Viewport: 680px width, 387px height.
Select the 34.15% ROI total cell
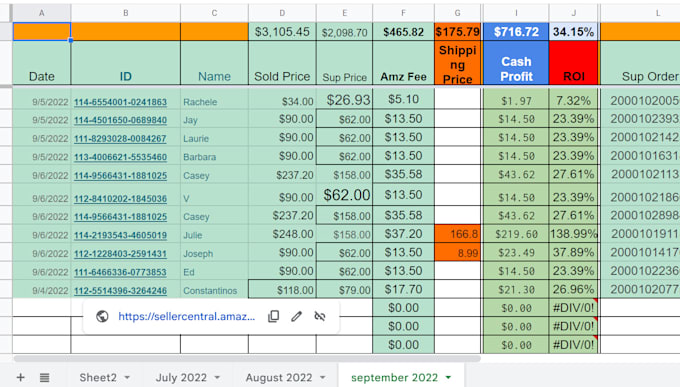click(574, 32)
